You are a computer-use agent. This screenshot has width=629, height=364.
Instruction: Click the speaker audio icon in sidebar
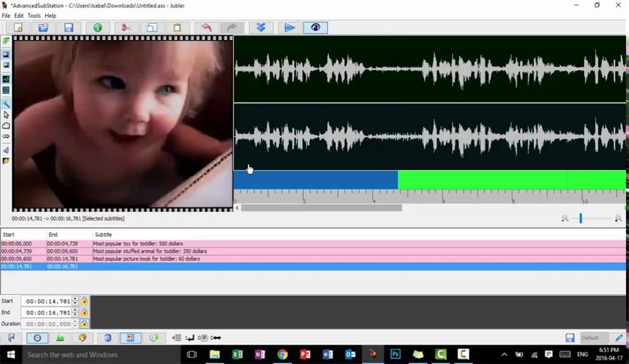click(6, 150)
